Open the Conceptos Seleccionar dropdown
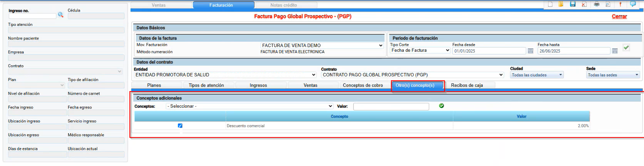The image size is (644, 166). pos(250,106)
